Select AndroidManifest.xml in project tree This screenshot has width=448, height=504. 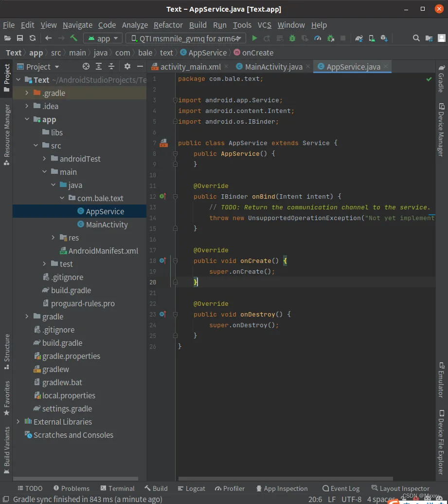click(103, 251)
